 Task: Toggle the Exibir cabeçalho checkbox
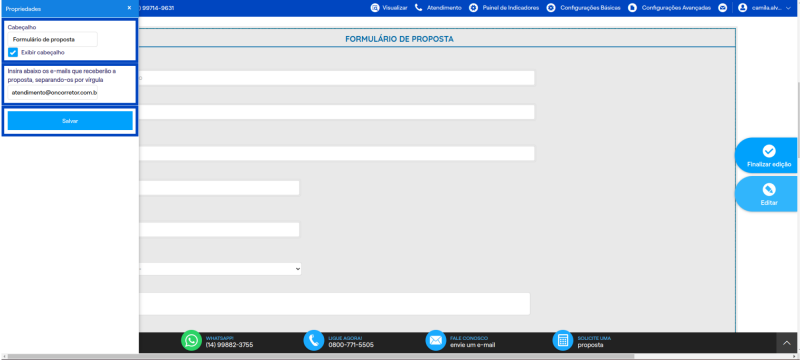click(x=13, y=52)
